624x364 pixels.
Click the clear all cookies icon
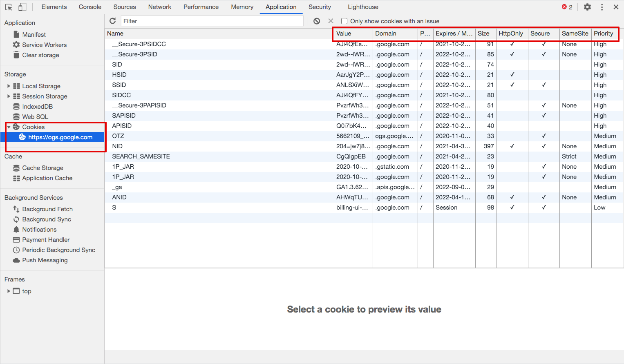[x=317, y=21]
